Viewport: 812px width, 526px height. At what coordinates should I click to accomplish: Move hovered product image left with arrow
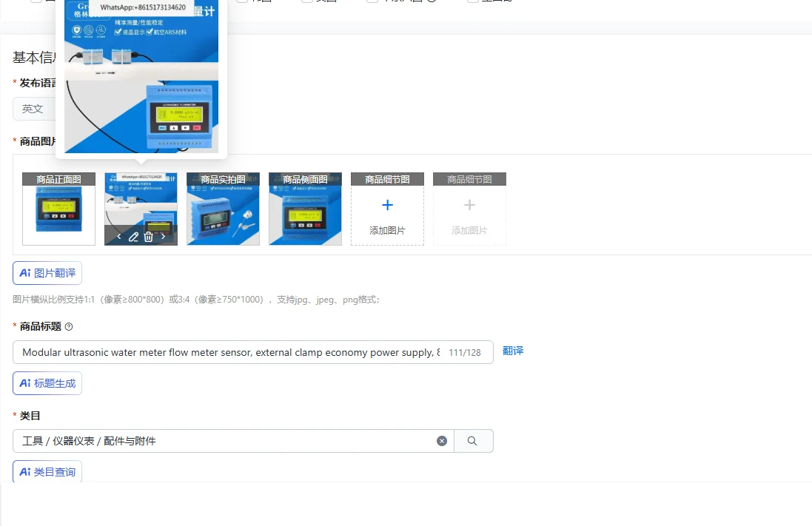(x=119, y=237)
